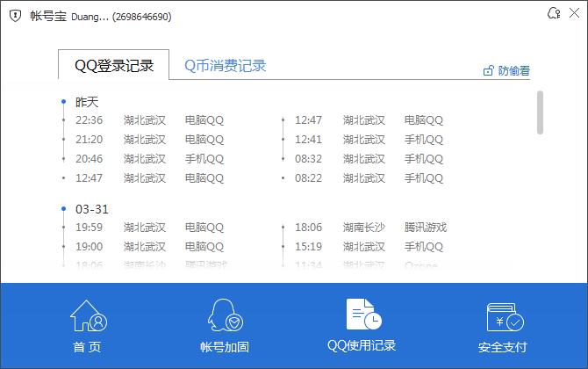
Task: Click 湖北武汉 in the 12:41 row
Action: pos(363,140)
